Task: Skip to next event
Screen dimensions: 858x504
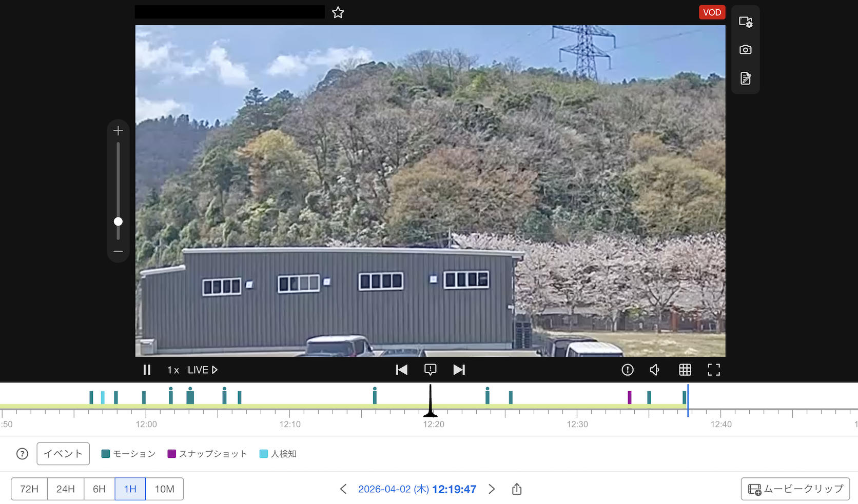Action: pyautogui.click(x=459, y=370)
